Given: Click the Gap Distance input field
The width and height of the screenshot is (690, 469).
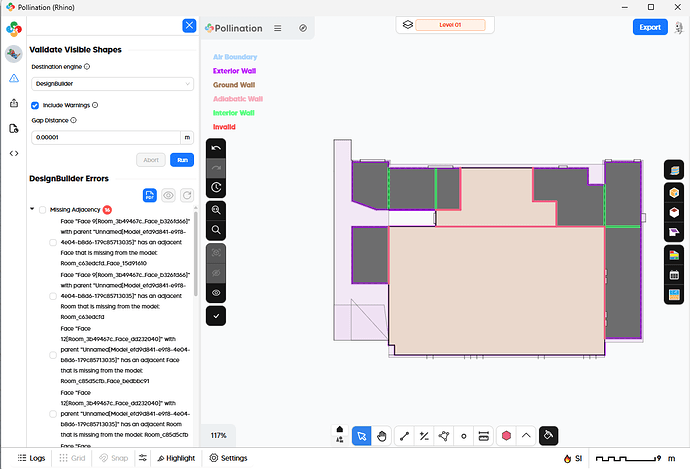Looking at the screenshot, I should point(106,137).
